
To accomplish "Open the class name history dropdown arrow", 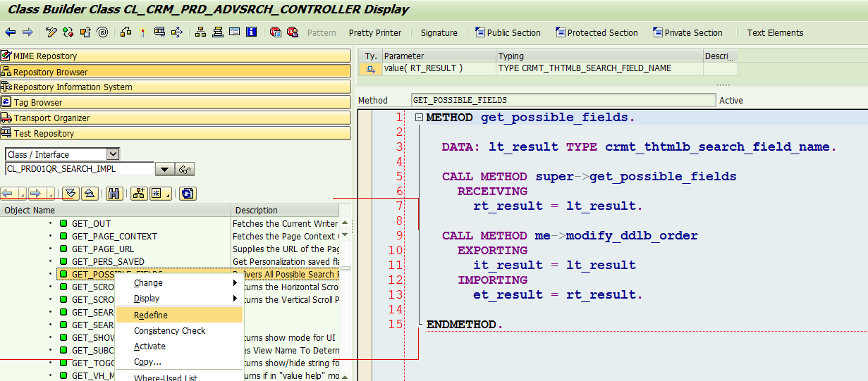I will (x=164, y=170).
